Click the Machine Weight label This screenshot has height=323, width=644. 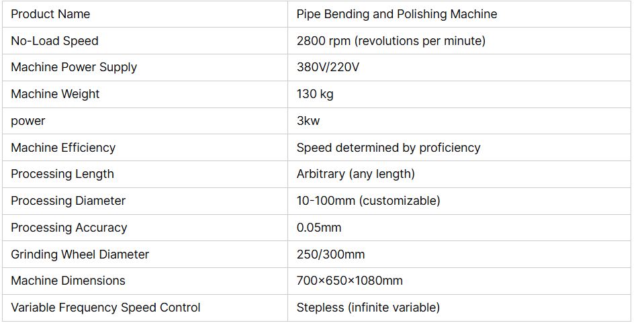(55, 94)
